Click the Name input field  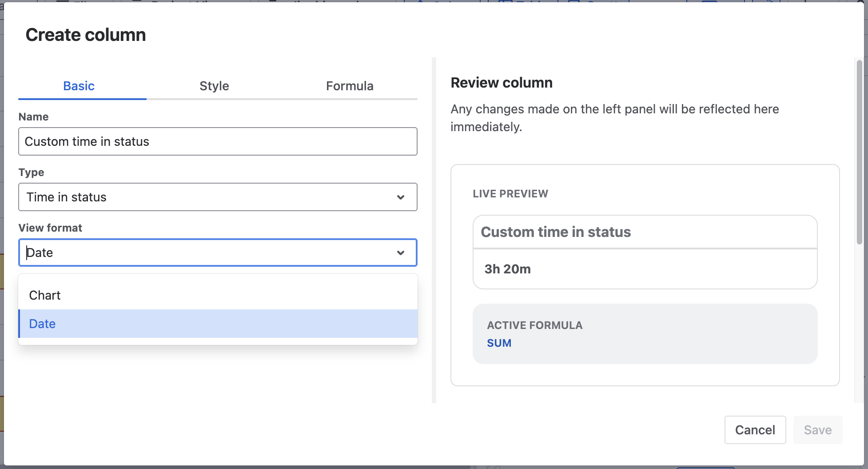point(218,141)
